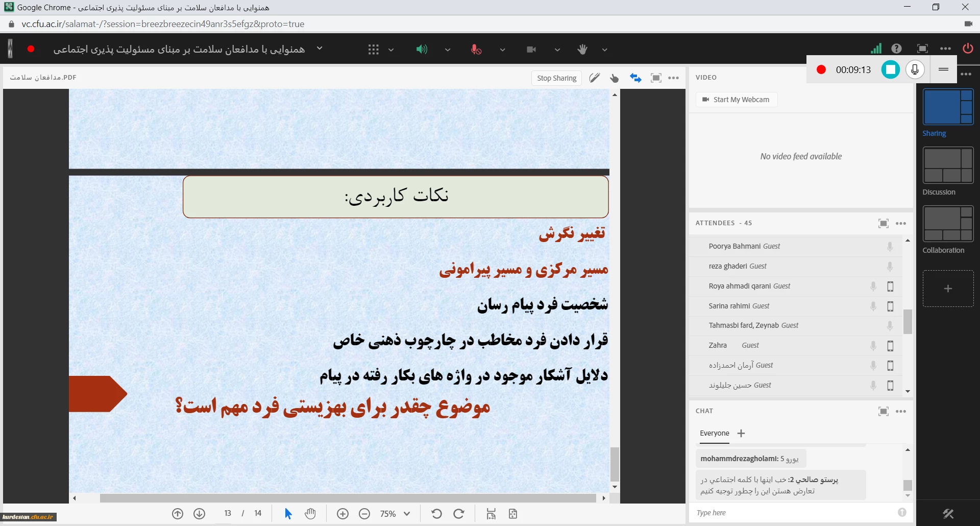Screen dimensions: 980x526
Task: Click the zoom in magnifier icon
Action: pos(343,514)
